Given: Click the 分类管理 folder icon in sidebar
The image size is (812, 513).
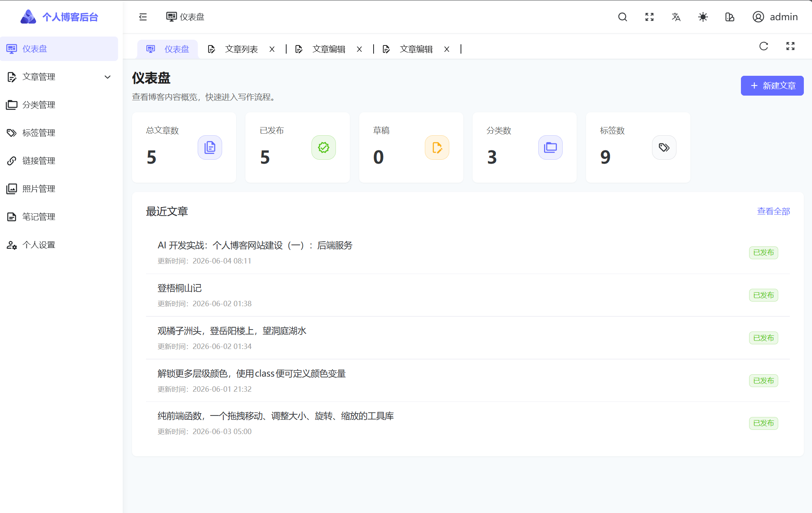Looking at the screenshot, I should (x=12, y=105).
